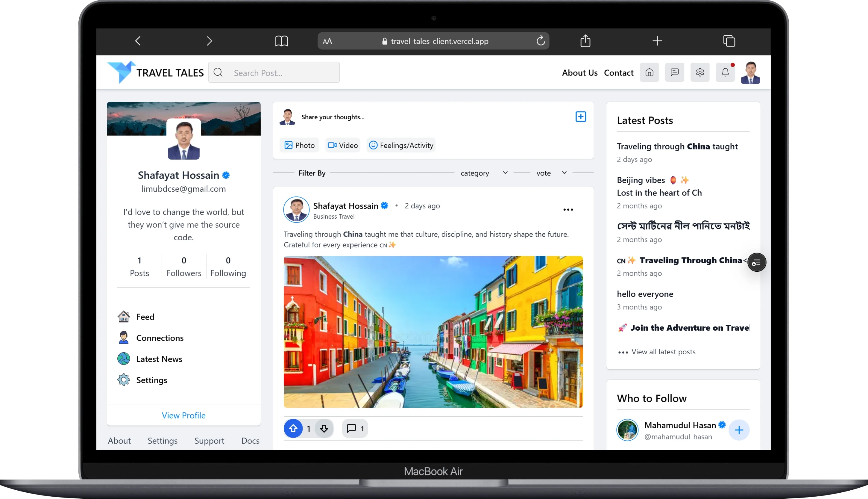Click Safari's share icon
The width and height of the screenshot is (868, 499).
click(585, 41)
